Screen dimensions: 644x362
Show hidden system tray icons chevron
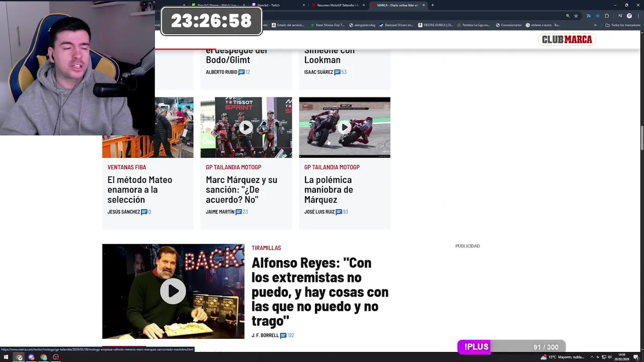coord(592,357)
